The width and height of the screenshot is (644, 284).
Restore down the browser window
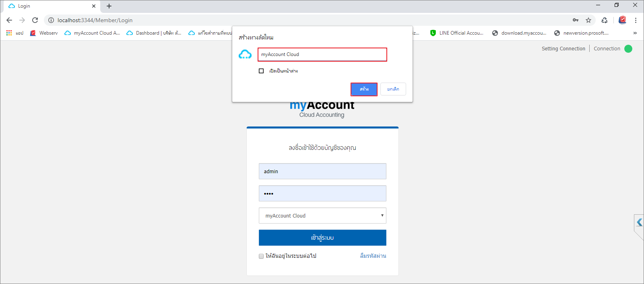pos(617,5)
